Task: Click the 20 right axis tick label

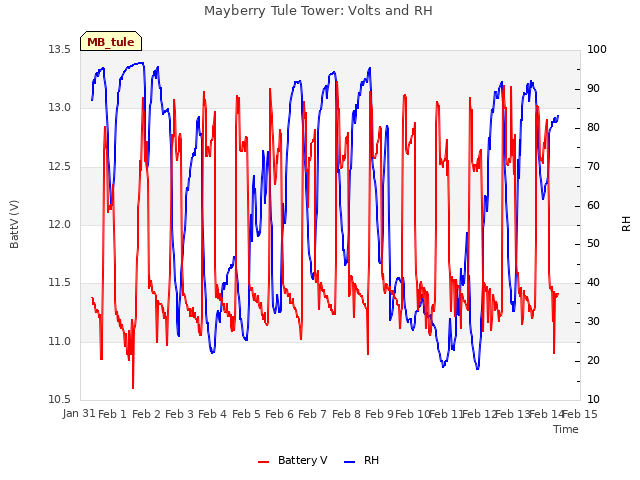Action: tap(593, 361)
